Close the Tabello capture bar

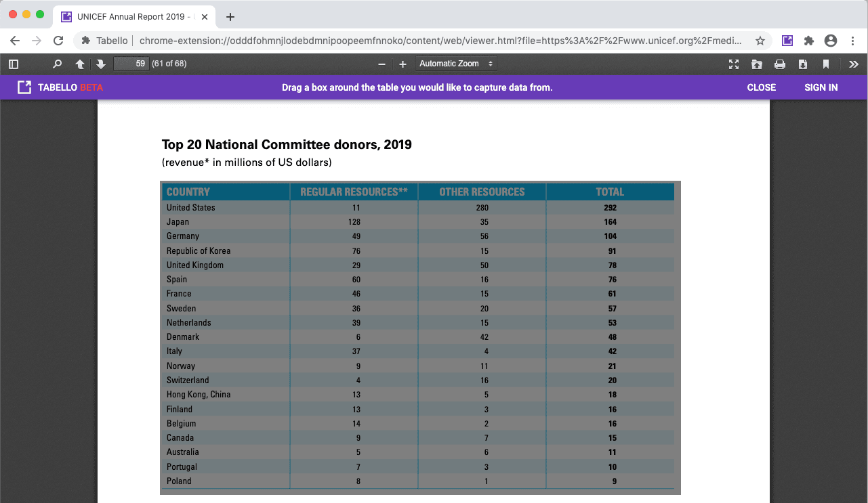tap(762, 87)
